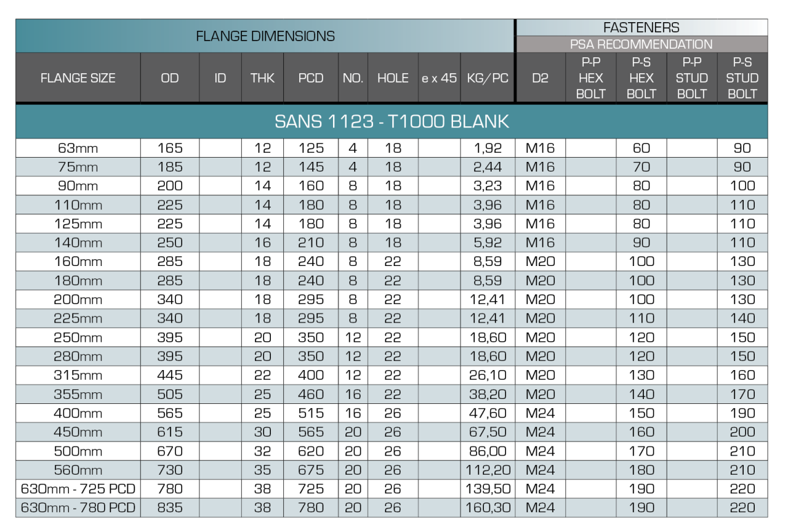Select the 630mm - 780 PCD cell
The image size is (788, 532).
coord(78,508)
